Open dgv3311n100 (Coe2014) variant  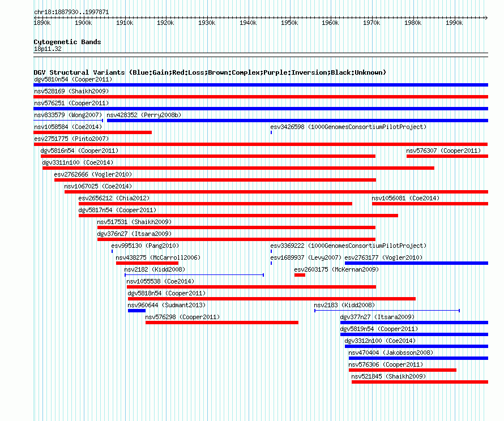(x=78, y=162)
